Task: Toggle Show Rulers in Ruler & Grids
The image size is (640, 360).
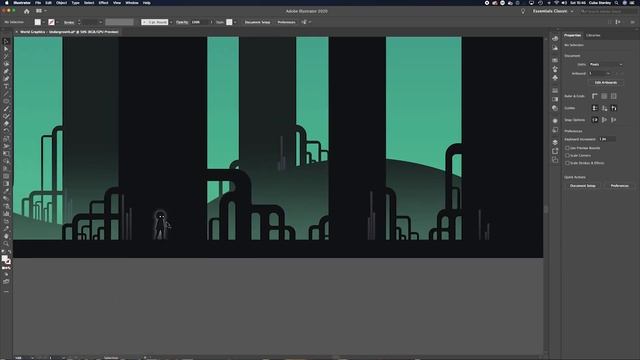Action: 595,96
